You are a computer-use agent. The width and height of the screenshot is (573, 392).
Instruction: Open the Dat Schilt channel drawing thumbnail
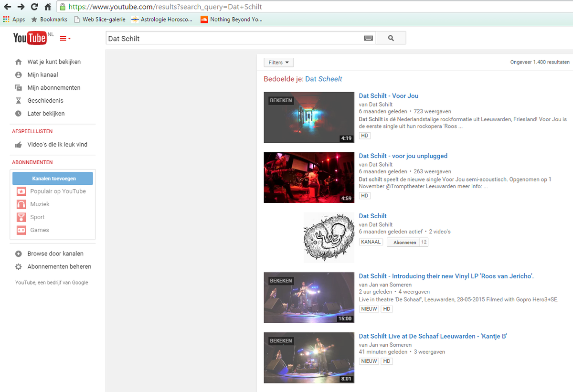coord(329,238)
